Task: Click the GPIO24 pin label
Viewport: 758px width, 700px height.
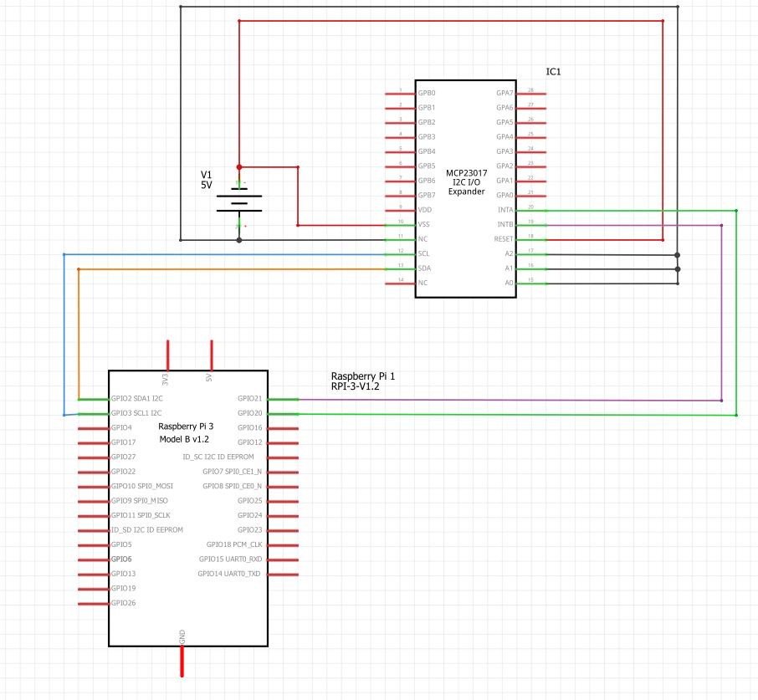Action: tap(250, 515)
